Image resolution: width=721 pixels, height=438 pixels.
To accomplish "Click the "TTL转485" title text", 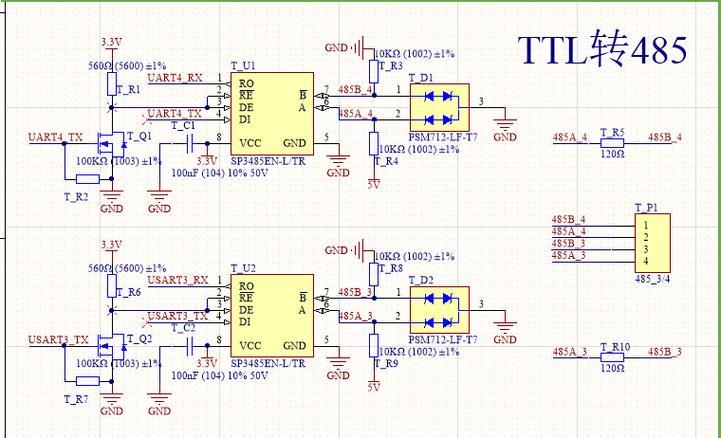I will coord(602,49).
